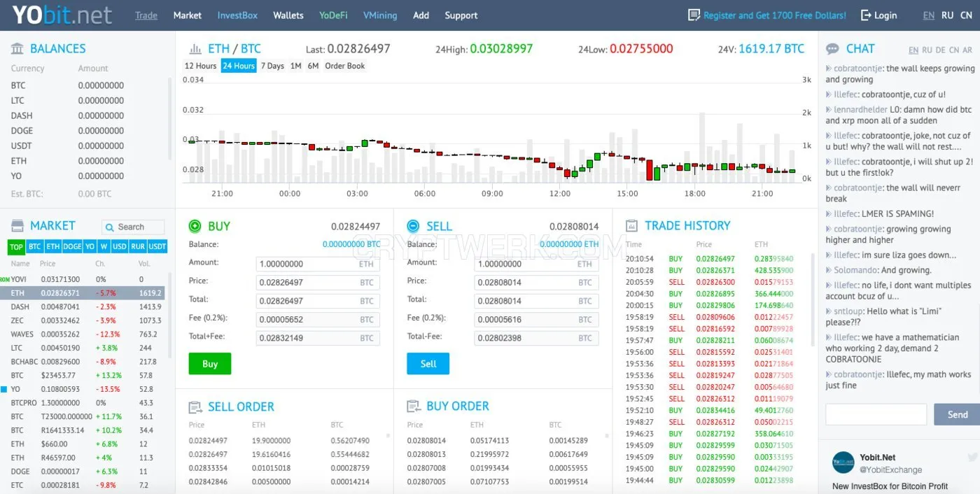Viewport: 980px width, 494px height.
Task: Select the 7 Days chart range
Action: click(272, 66)
